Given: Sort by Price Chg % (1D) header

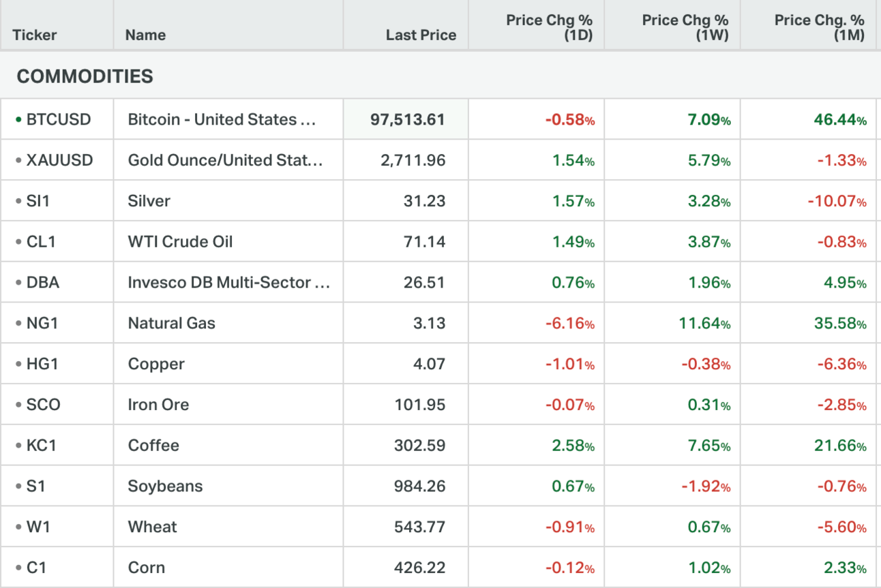Looking at the screenshot, I should [x=549, y=28].
